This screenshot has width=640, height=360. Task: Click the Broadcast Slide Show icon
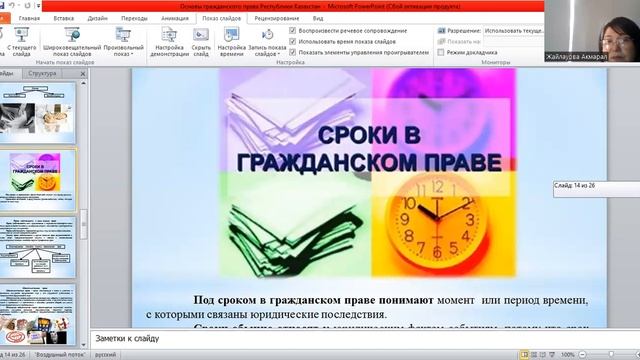tap(72, 35)
